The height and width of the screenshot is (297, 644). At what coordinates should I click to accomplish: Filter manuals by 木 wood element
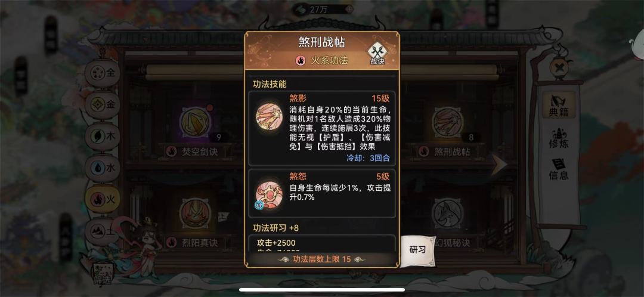click(103, 137)
